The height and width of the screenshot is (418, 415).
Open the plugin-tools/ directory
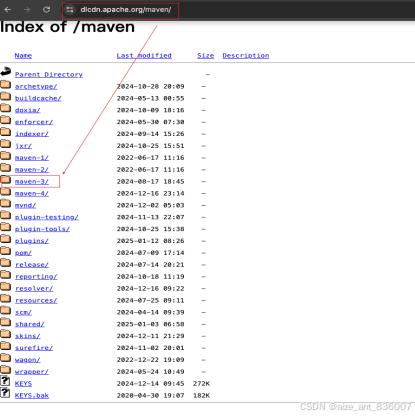[42, 229]
